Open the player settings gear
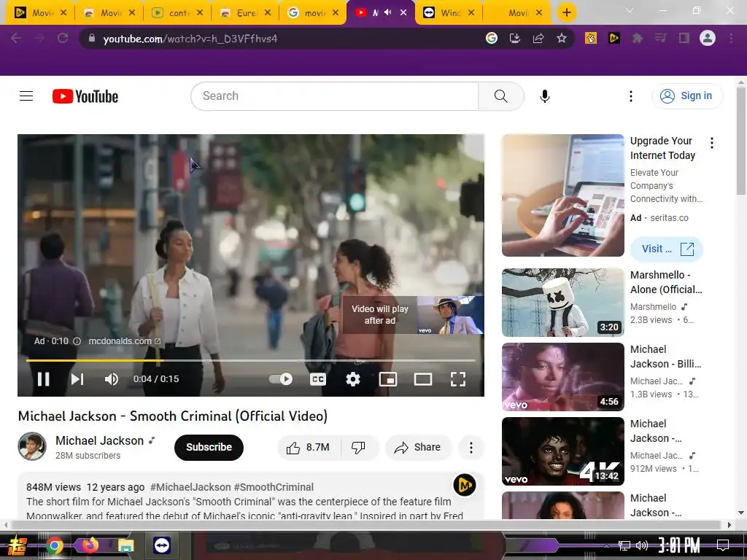The height and width of the screenshot is (560, 747). (352, 379)
